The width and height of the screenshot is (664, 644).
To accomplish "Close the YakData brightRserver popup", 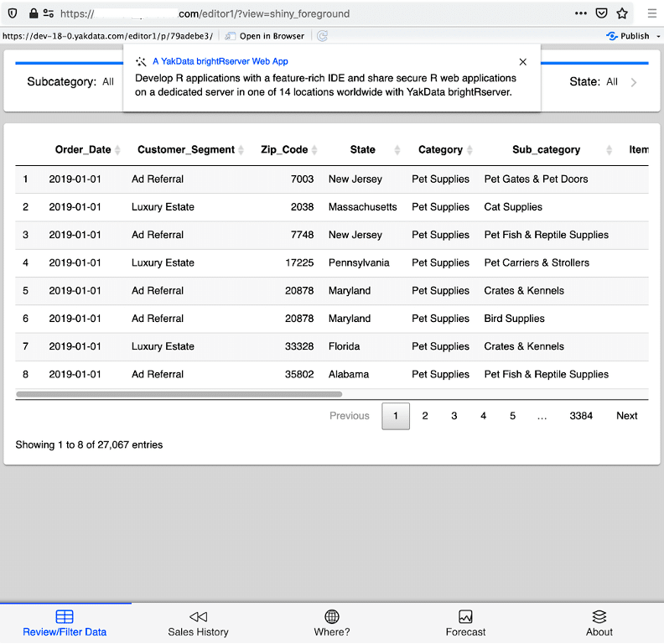I will tap(523, 62).
